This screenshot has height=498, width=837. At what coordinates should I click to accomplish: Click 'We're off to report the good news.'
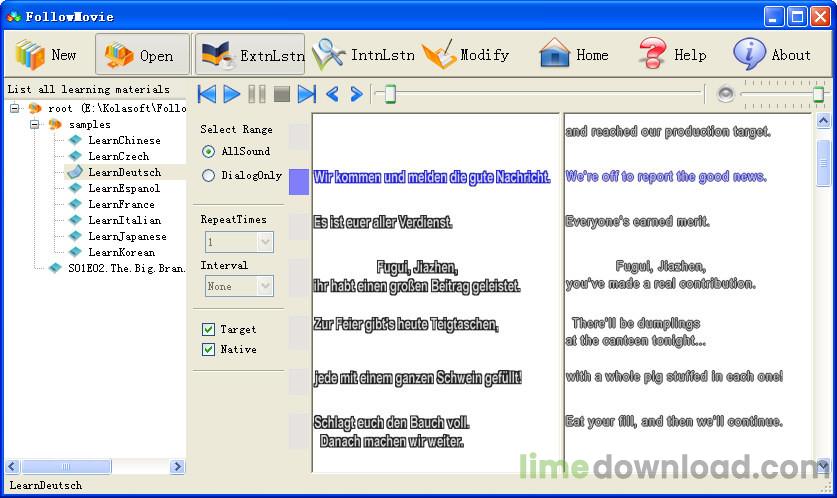pyautogui.click(x=666, y=176)
